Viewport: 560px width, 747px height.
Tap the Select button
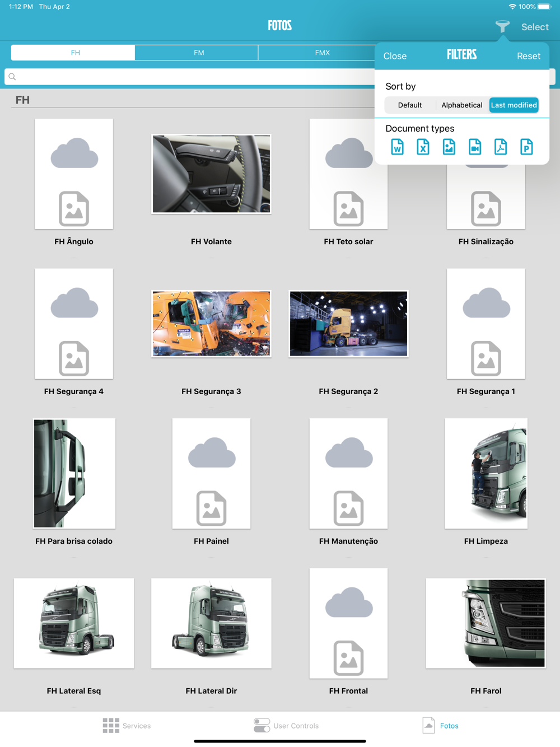535,27
